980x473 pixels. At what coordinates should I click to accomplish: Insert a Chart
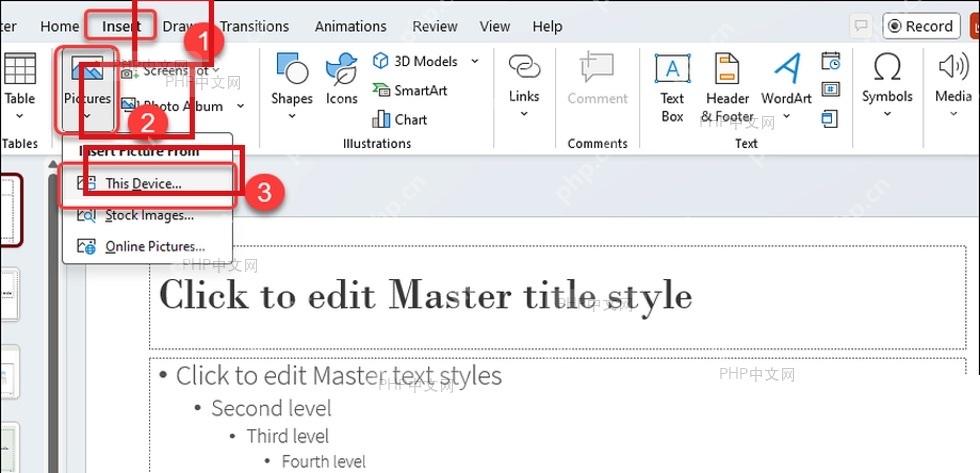click(400, 119)
